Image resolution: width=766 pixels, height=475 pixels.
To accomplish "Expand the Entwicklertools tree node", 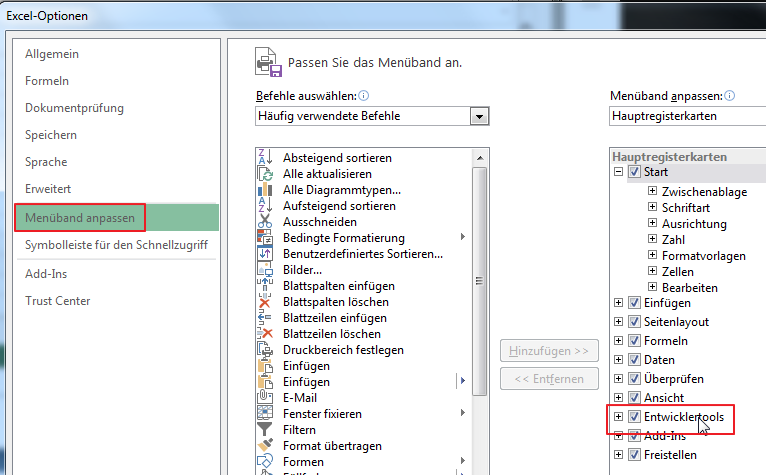I will click(x=618, y=417).
